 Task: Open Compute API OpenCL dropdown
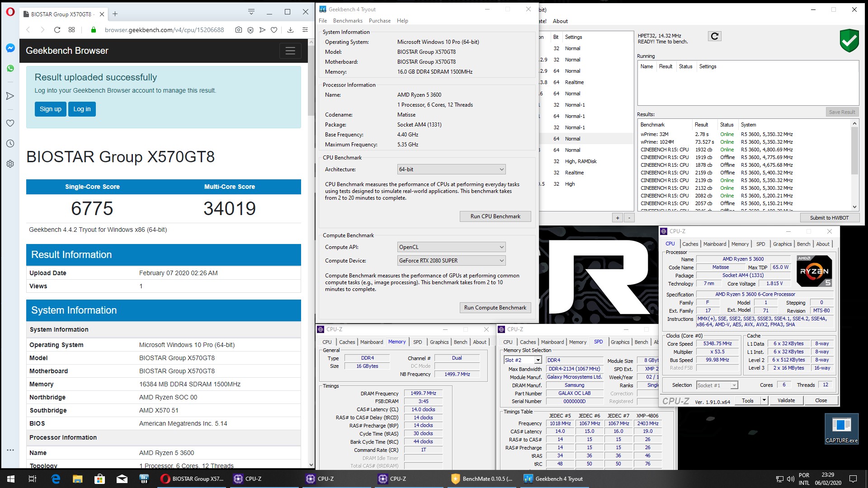point(451,247)
